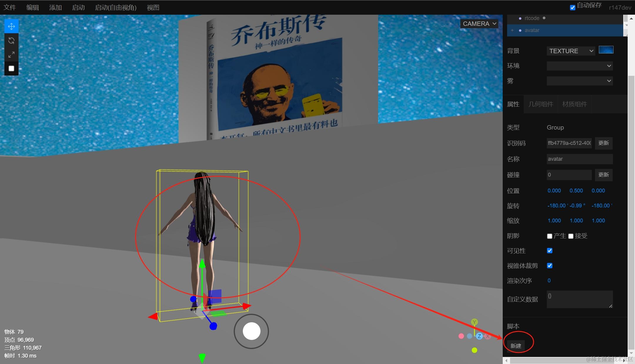The width and height of the screenshot is (635, 364).
Task: Open the 背景 TEXTURE dropdown
Action: [571, 51]
